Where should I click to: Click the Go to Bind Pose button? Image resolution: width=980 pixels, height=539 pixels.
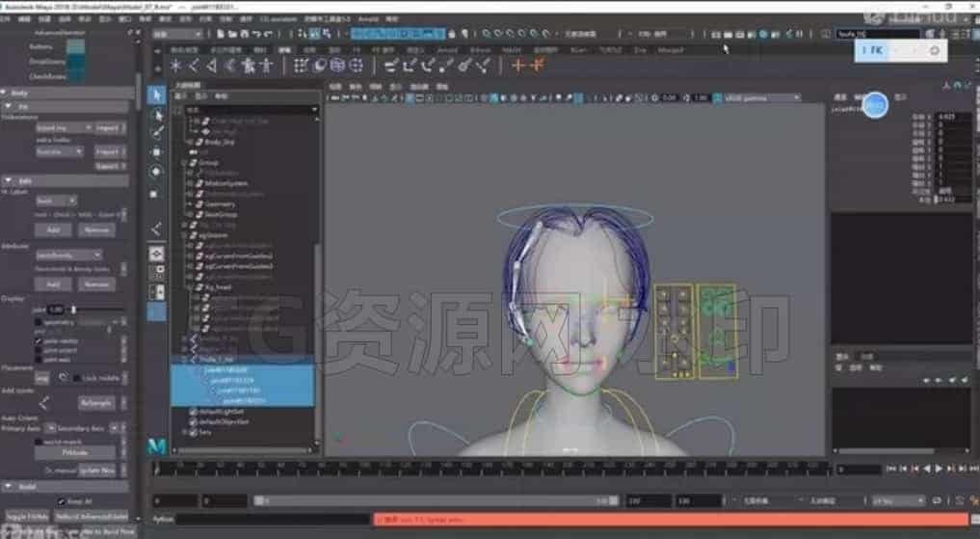(109, 531)
